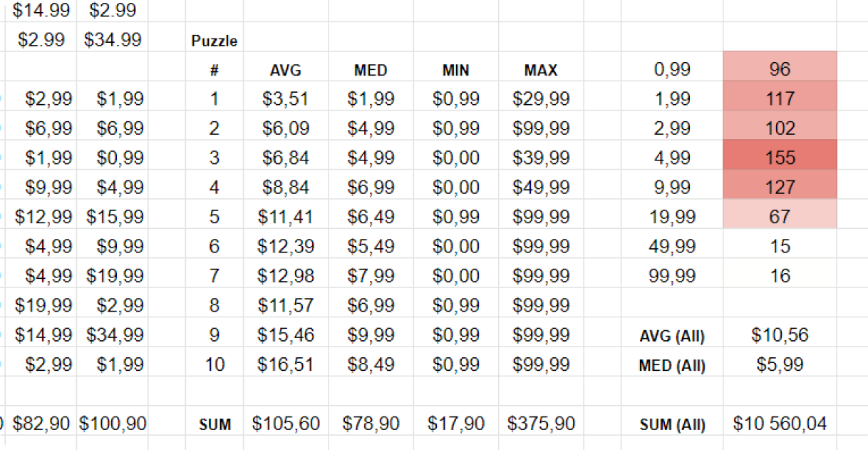The image size is (868, 450).
Task: Click the highlighted cell with value 117
Action: (x=780, y=99)
